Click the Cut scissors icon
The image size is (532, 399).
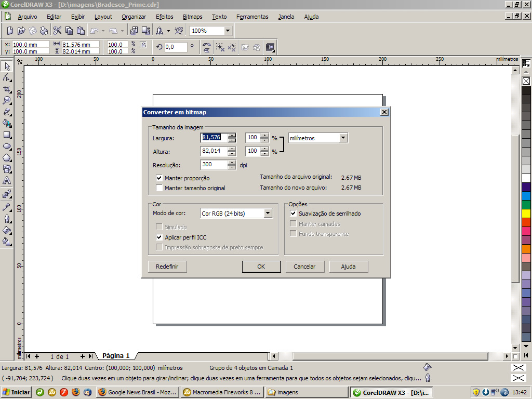pyautogui.click(x=57, y=31)
